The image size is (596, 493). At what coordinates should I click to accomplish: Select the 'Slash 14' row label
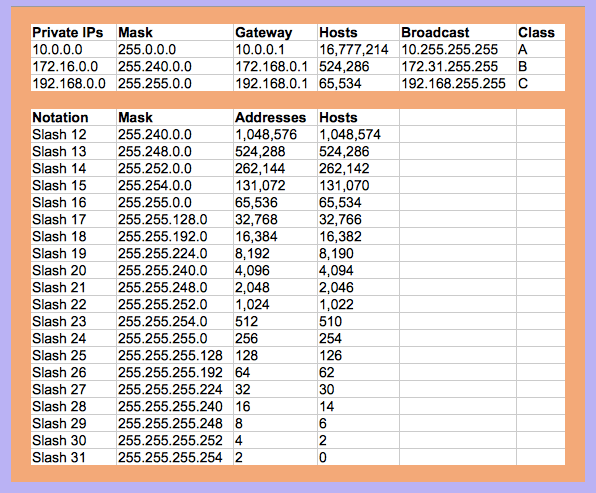coord(73,168)
